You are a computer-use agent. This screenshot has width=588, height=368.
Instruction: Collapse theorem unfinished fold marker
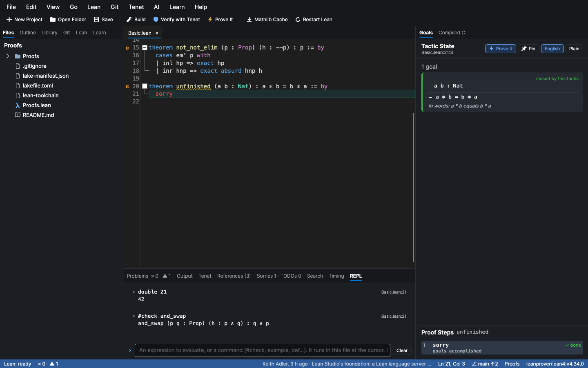click(x=145, y=87)
